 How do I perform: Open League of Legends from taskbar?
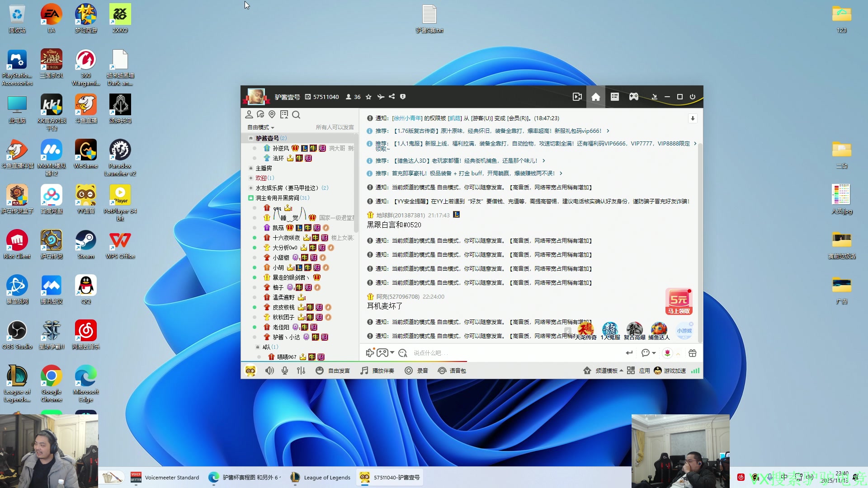(321, 478)
